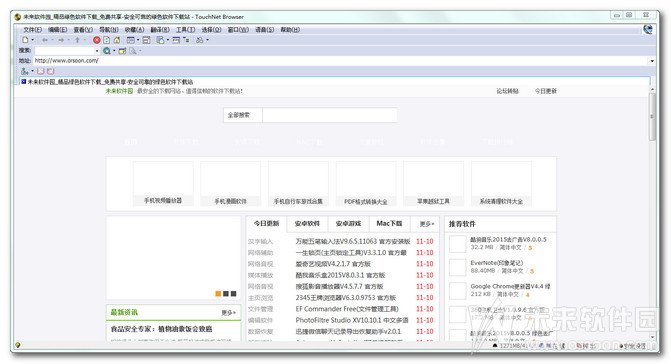
Task: Open the 全部搜索 search category dropdown
Action: point(243,115)
